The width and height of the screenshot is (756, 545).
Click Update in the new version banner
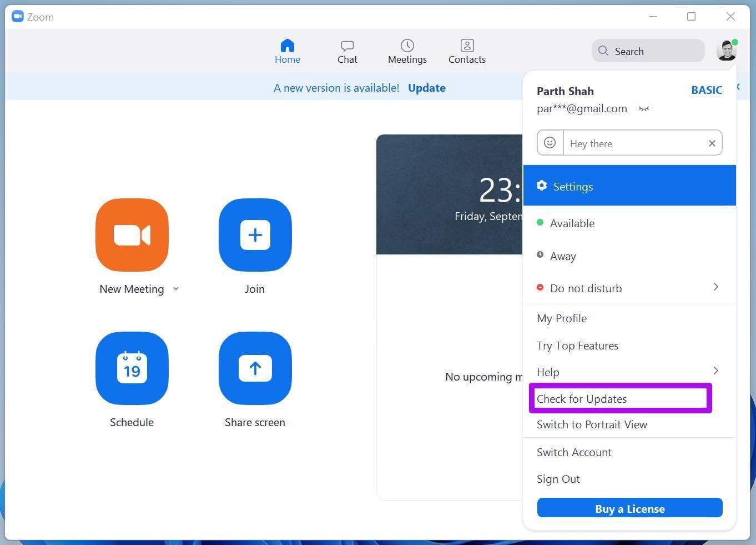[x=427, y=88]
